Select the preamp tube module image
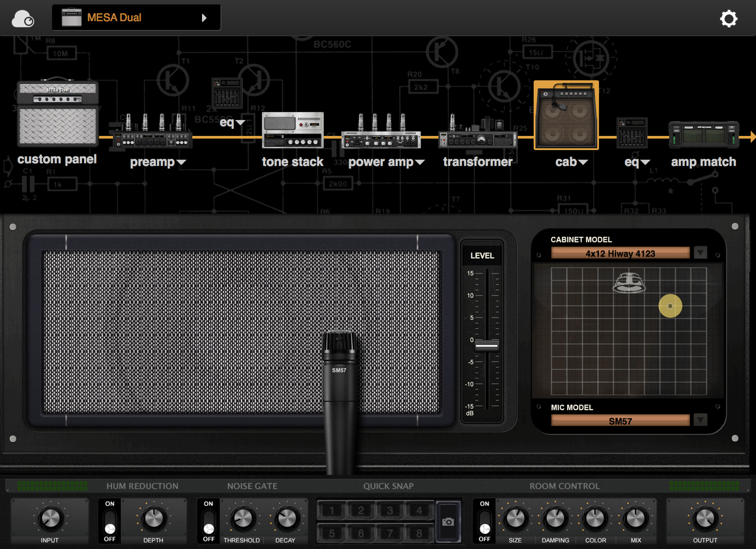Screen dimensions: 756x549 pyautogui.click(x=153, y=131)
